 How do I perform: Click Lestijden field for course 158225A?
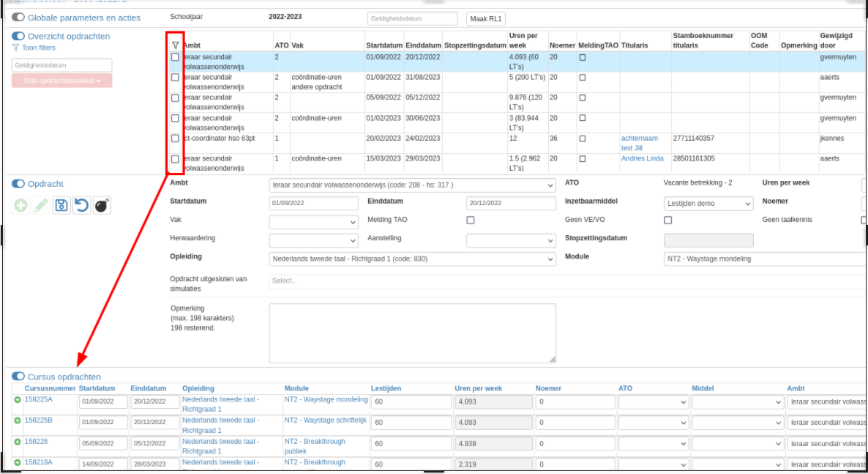[x=411, y=402]
